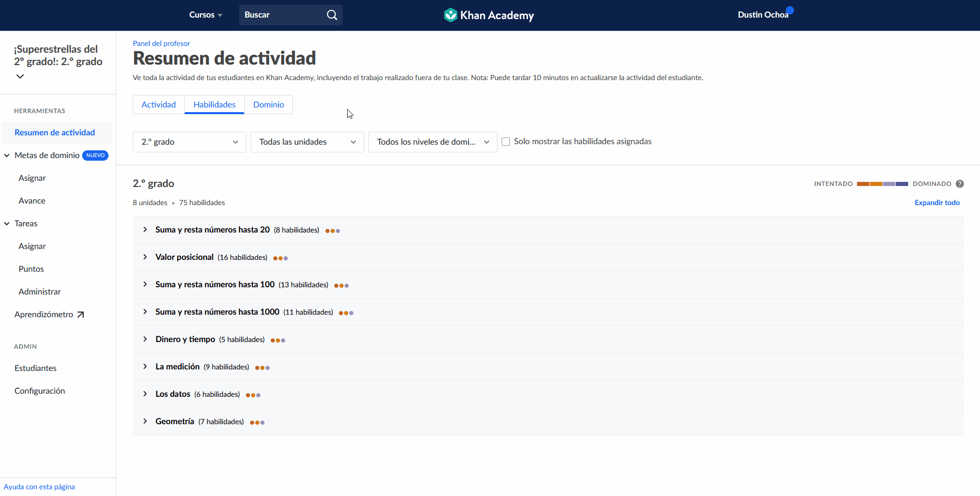Click the dark orange Intentado legend swatch
This screenshot has width=980, height=496.
[x=863, y=184]
